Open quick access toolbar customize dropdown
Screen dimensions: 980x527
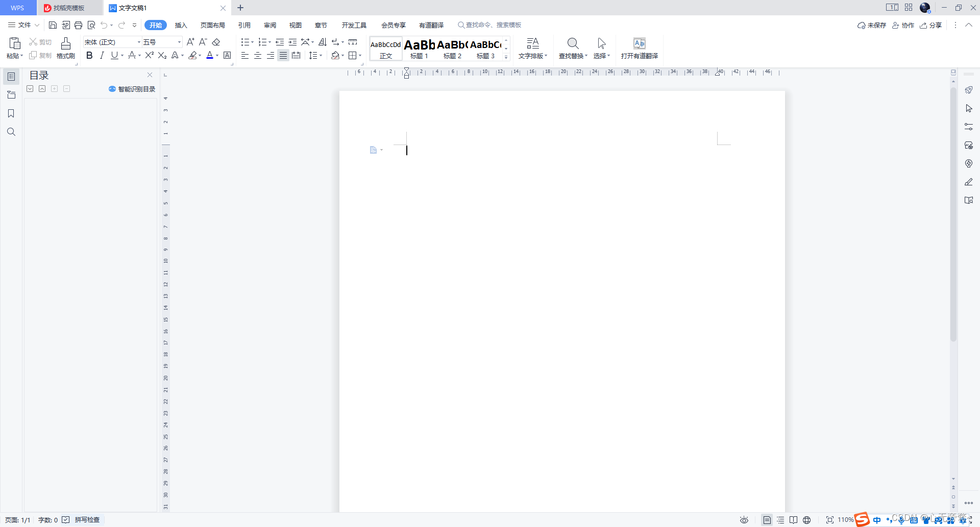click(x=135, y=25)
